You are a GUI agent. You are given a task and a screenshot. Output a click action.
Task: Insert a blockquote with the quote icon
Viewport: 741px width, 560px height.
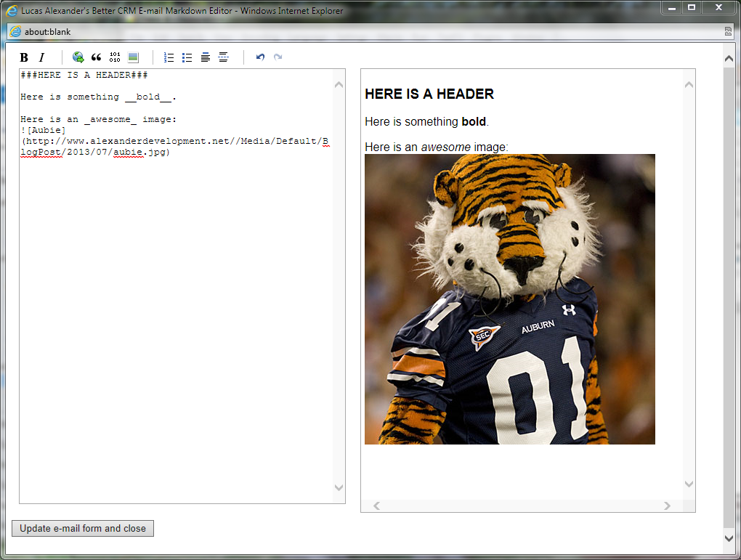(x=96, y=57)
